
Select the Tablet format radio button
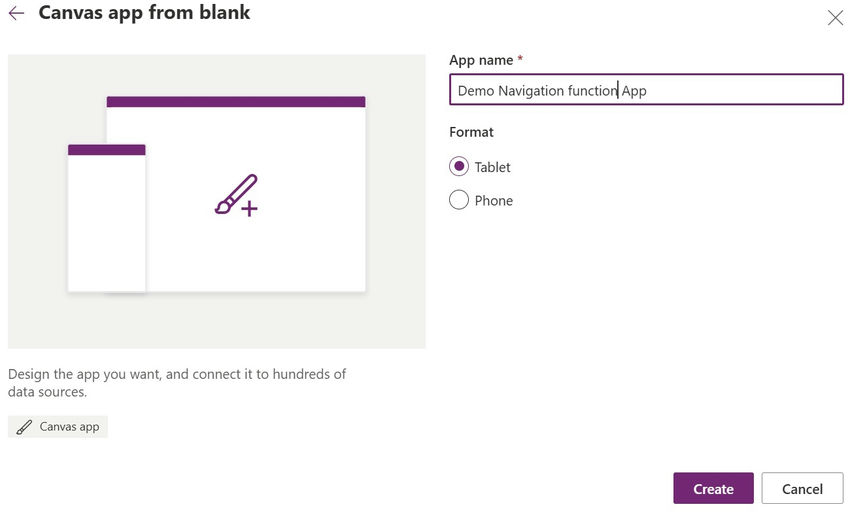point(459,167)
